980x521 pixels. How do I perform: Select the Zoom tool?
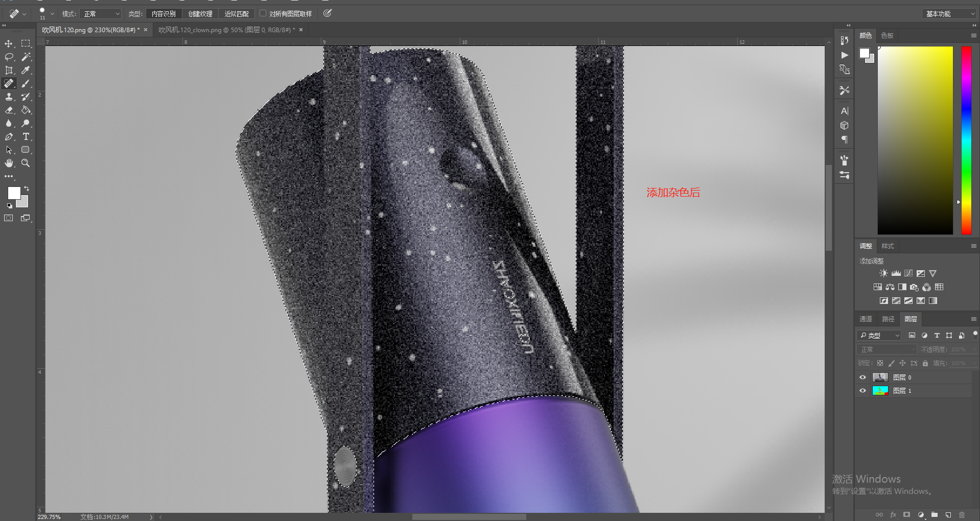[26, 163]
